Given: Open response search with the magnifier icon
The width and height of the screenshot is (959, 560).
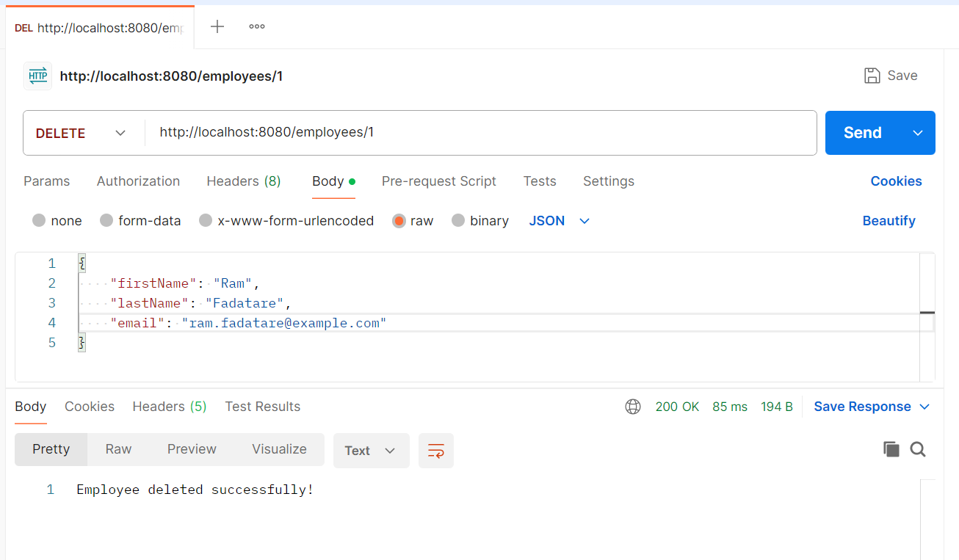Looking at the screenshot, I should (918, 448).
